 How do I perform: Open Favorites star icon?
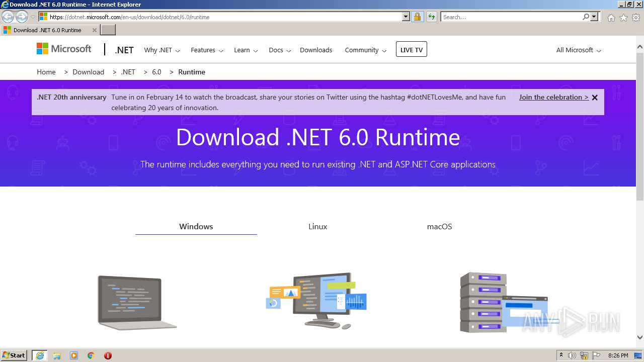point(623,18)
